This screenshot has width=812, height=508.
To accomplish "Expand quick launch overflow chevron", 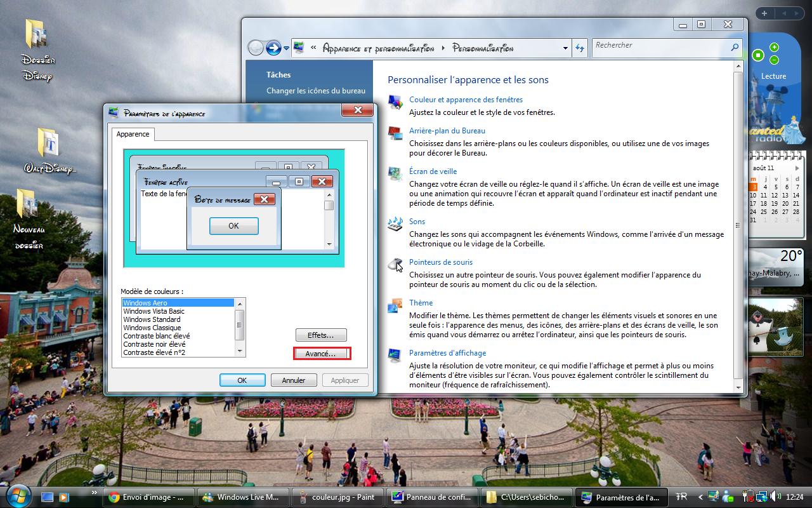I will [x=95, y=491].
